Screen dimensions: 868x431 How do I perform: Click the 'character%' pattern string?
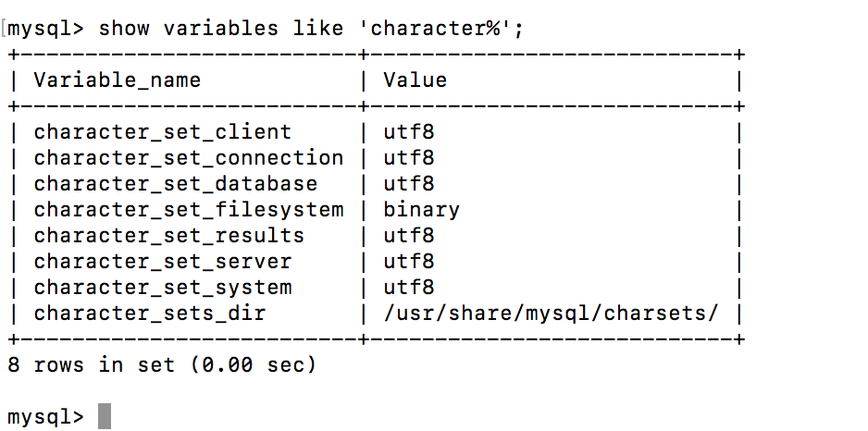(x=440, y=28)
